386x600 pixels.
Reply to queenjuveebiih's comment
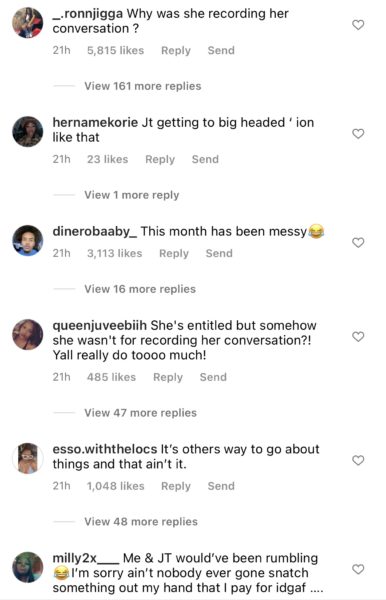click(168, 377)
